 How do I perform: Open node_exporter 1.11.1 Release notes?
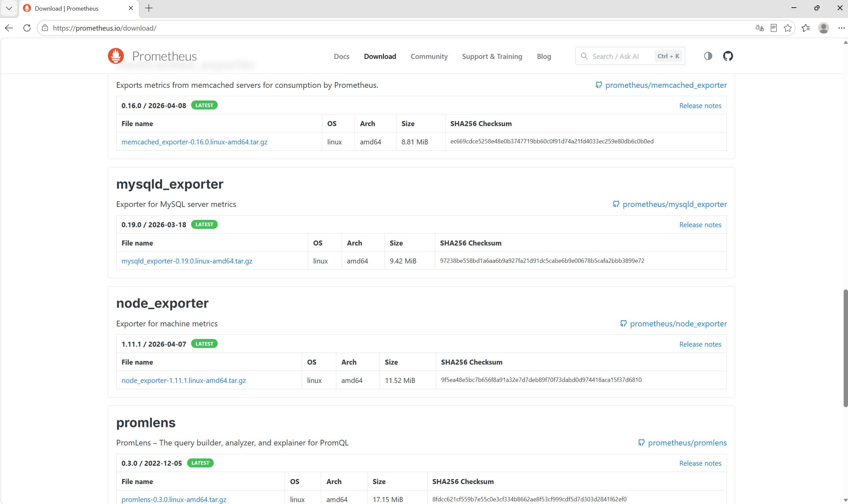(700, 344)
